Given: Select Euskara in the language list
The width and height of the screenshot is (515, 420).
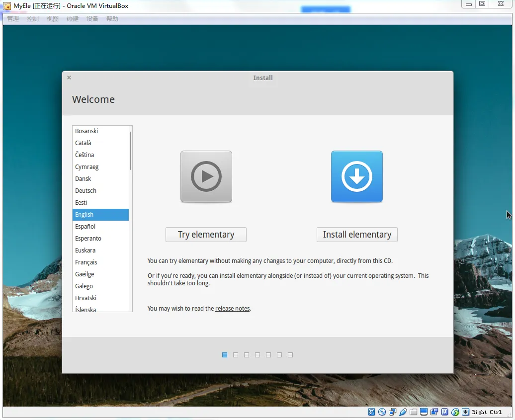Looking at the screenshot, I should coord(100,250).
